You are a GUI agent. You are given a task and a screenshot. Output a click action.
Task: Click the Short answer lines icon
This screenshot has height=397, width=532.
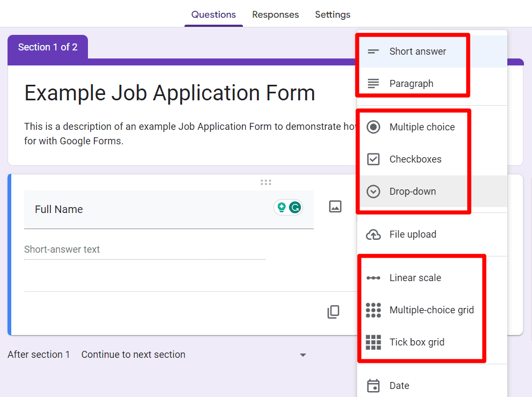point(373,52)
